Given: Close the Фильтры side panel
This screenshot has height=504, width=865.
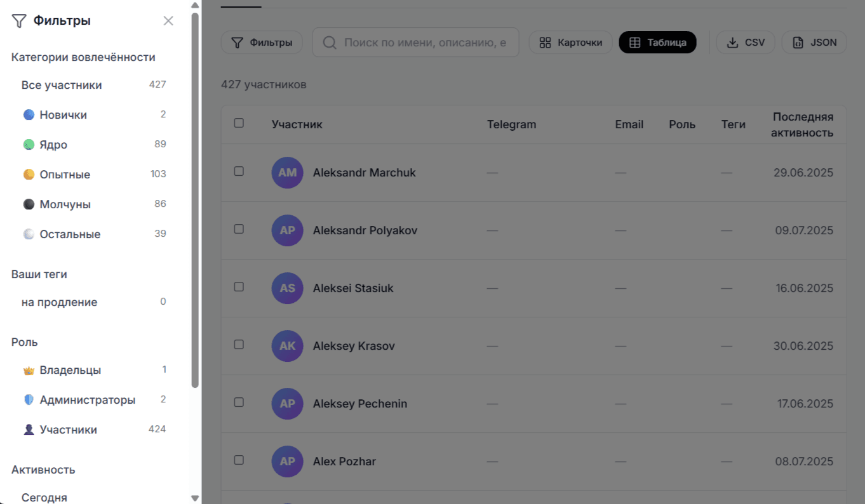Looking at the screenshot, I should click(x=168, y=21).
